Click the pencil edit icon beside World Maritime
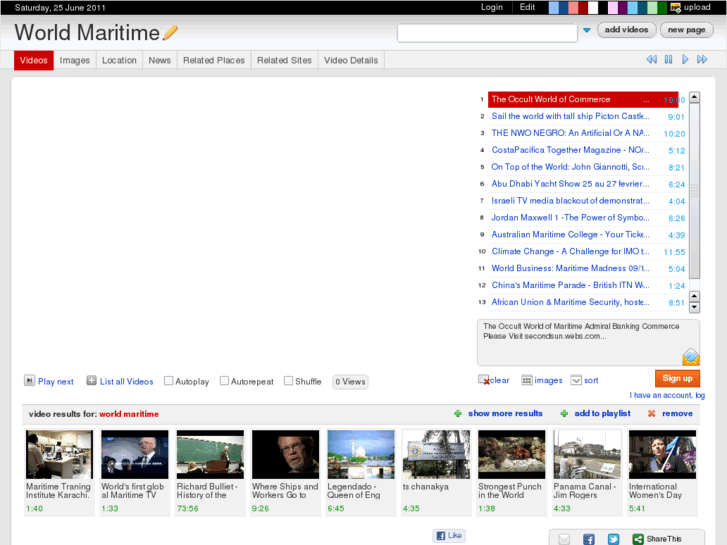Image resolution: width=727 pixels, height=545 pixels. pos(171,33)
